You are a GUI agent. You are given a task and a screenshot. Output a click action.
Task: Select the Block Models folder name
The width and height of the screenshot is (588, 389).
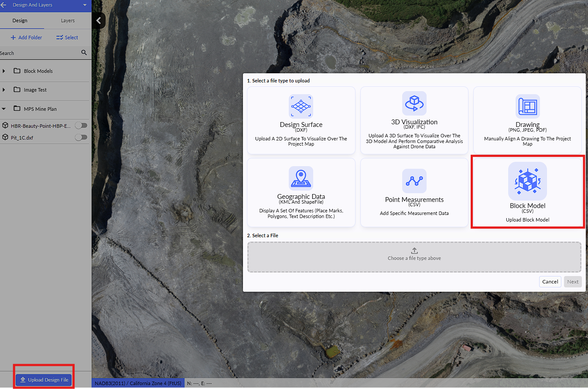click(38, 71)
